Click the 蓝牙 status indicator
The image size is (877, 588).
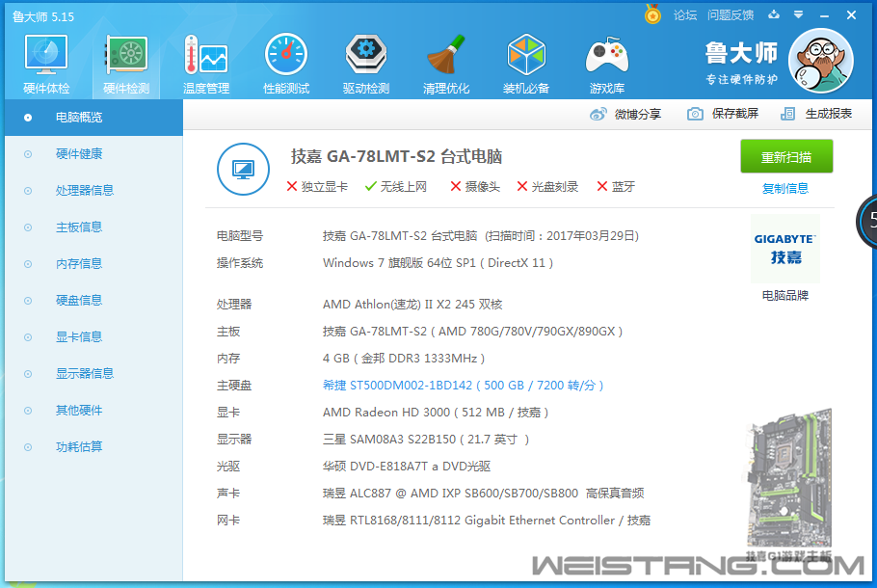pos(616,186)
